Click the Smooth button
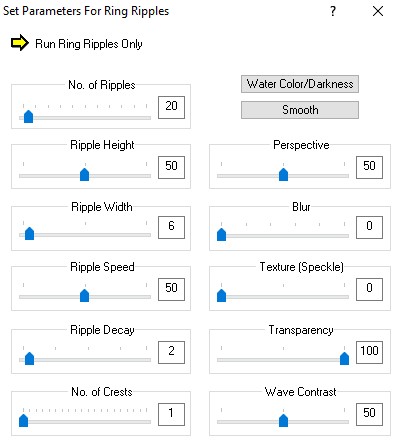Viewport: 396px width, 442px height. (x=300, y=110)
